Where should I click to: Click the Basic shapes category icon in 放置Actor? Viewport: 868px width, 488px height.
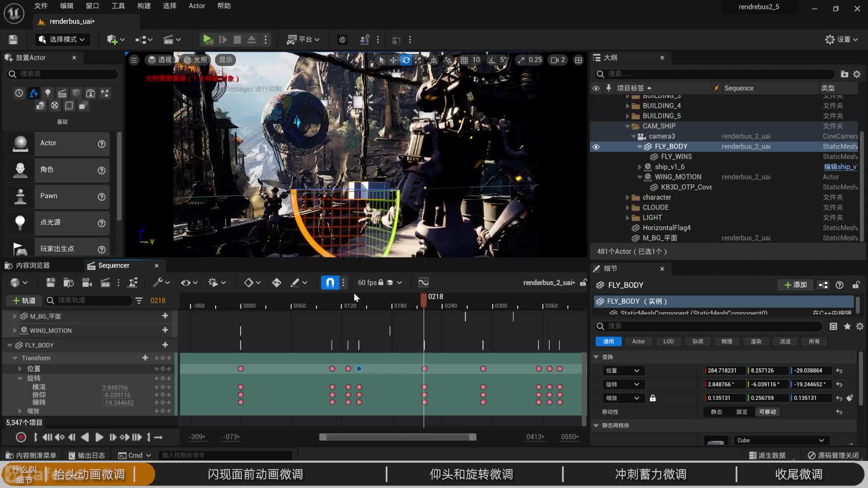[x=33, y=94]
